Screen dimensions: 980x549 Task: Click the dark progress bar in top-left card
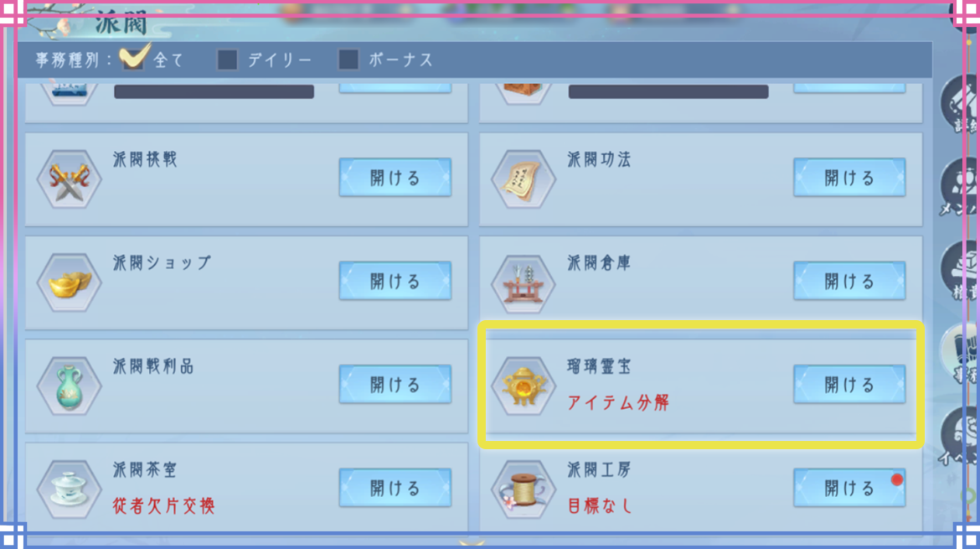pyautogui.click(x=214, y=91)
